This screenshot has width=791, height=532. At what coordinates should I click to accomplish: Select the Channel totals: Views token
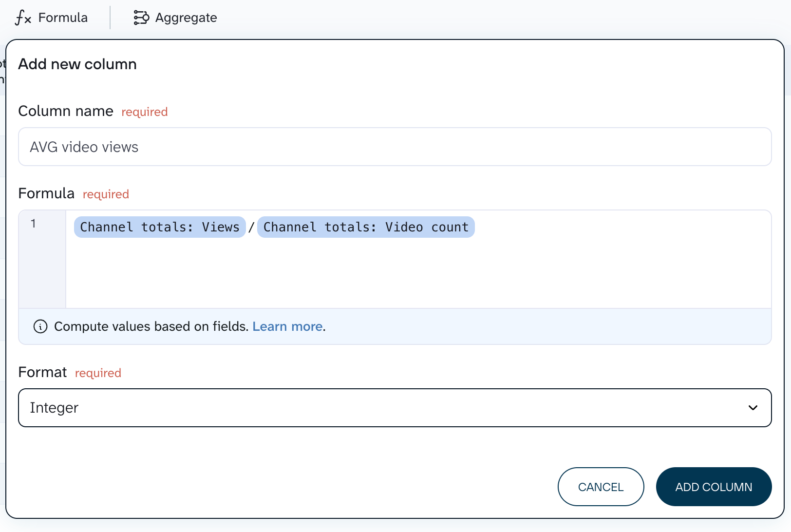[160, 227]
